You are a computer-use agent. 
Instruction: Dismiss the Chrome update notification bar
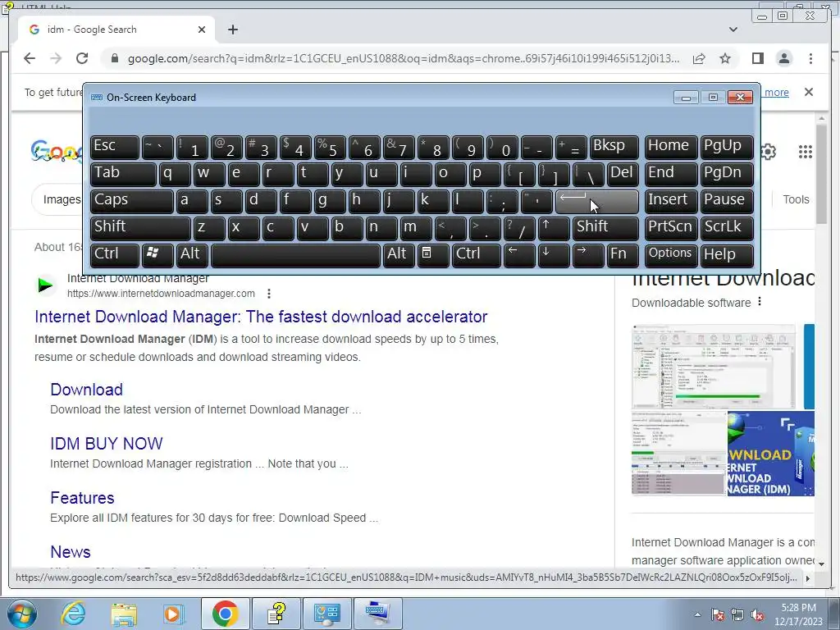point(808,92)
